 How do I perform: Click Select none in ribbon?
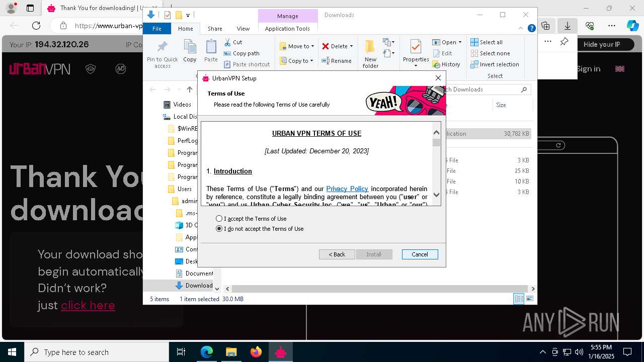click(x=490, y=53)
